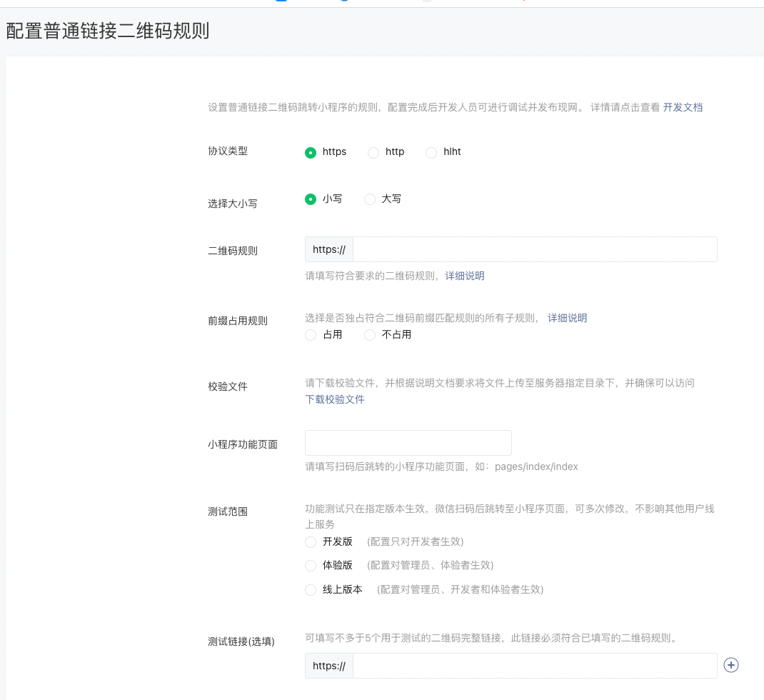Click the 测试范围 field label
The width and height of the screenshot is (764, 700).
click(x=228, y=511)
